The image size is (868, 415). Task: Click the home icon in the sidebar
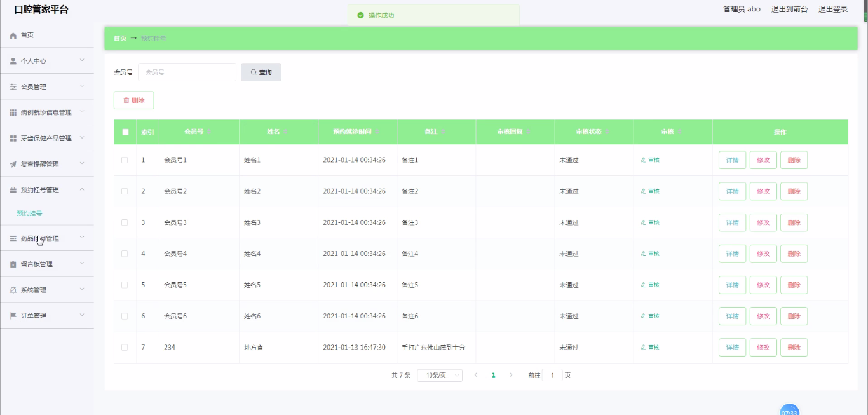[13, 36]
